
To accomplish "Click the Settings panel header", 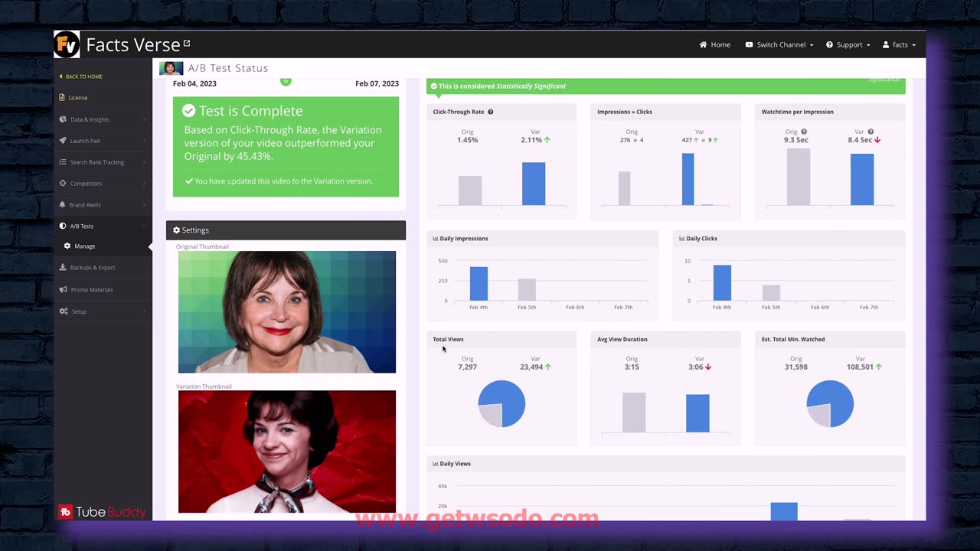I will point(286,230).
